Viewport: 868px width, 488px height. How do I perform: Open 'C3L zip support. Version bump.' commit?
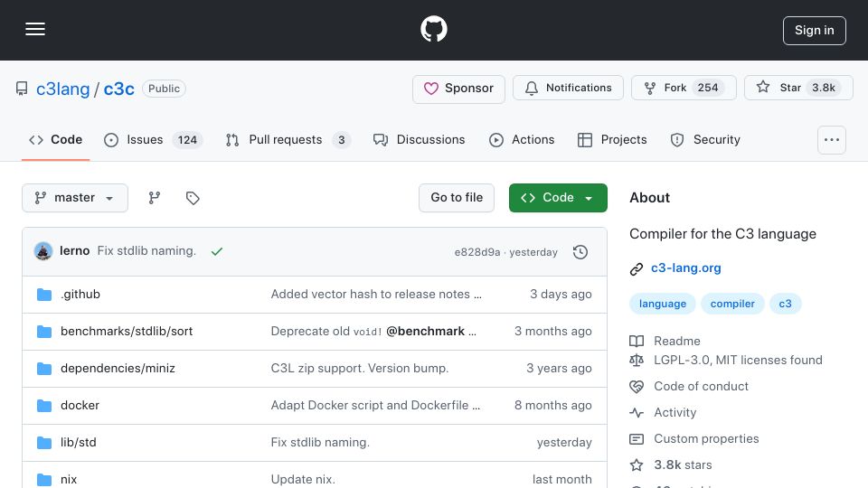[360, 369]
